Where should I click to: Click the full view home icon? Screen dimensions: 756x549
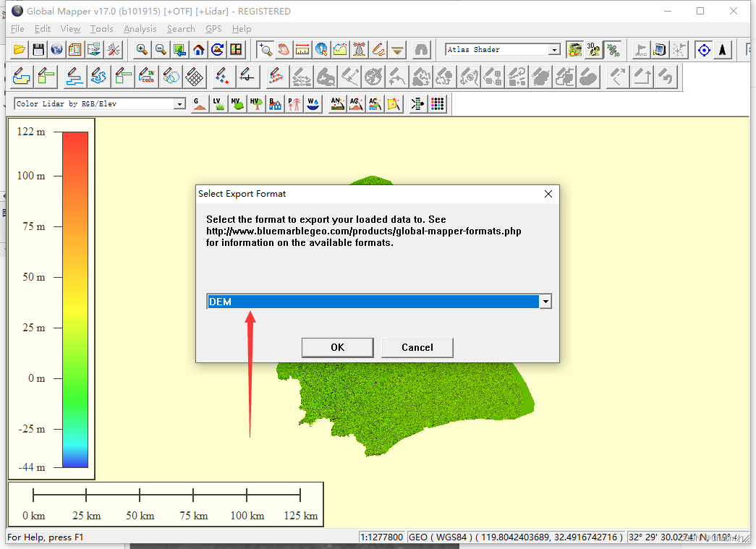199,50
